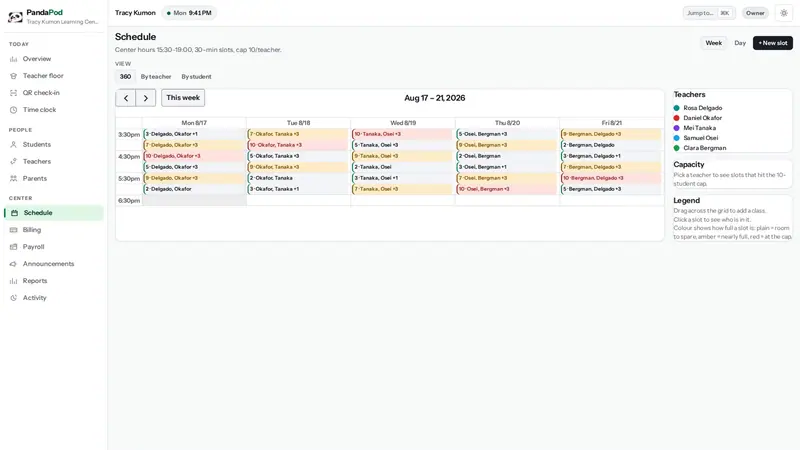Image resolution: width=800 pixels, height=450 pixels.
Task: Click the Fri 8/21 column header
Action: [x=612, y=123]
